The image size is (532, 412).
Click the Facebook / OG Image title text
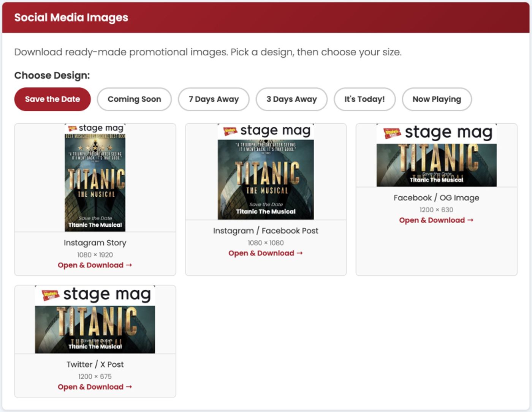436,198
